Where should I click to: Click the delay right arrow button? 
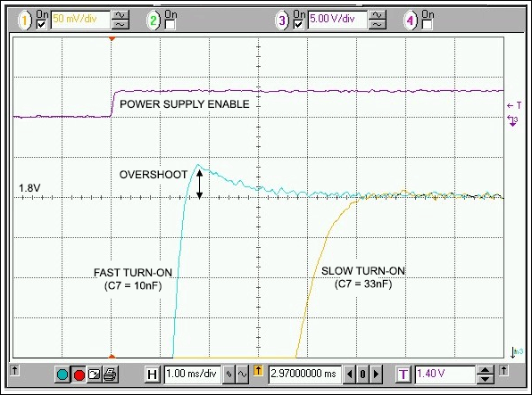tap(376, 374)
